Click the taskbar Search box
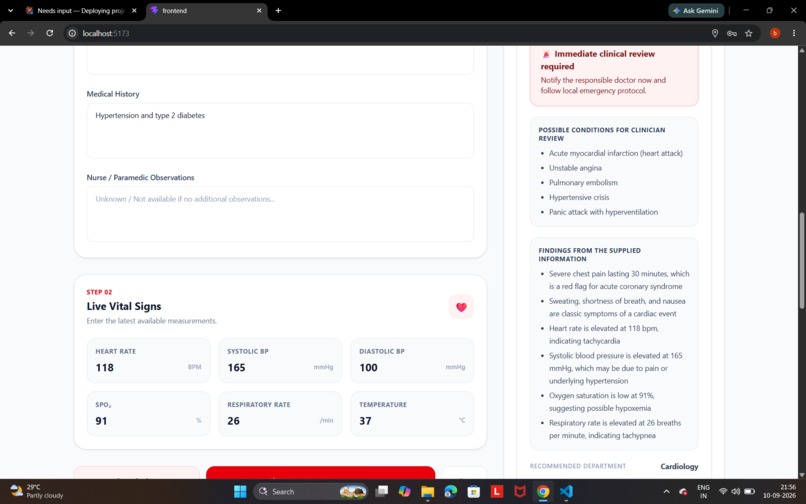The width and height of the screenshot is (806, 504). pos(310,492)
